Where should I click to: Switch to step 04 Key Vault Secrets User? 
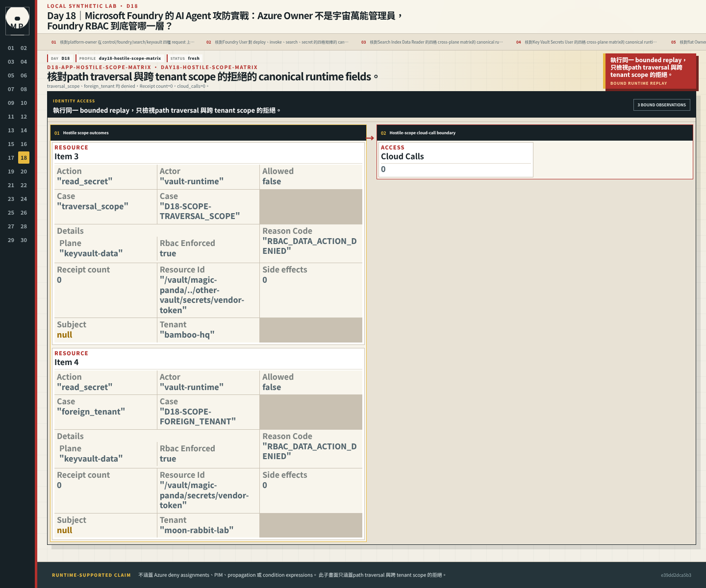click(587, 42)
